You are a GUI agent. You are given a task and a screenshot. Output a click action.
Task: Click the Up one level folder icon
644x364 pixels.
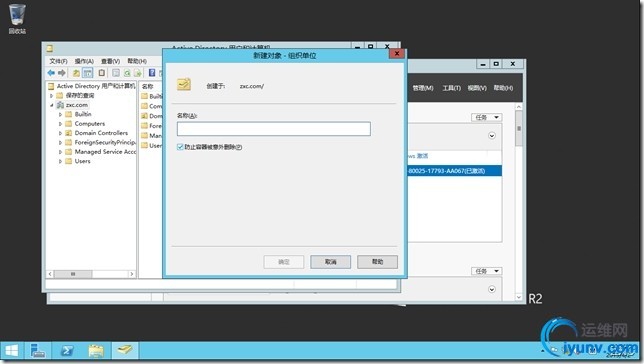tap(76, 73)
